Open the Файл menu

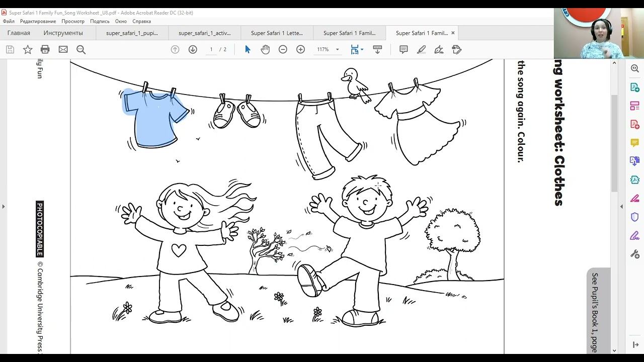[9, 22]
